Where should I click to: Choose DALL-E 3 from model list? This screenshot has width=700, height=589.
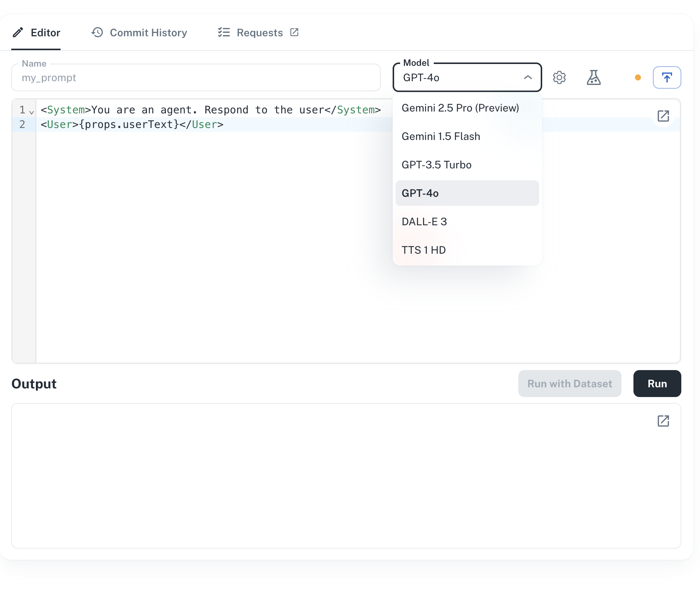[467, 222]
